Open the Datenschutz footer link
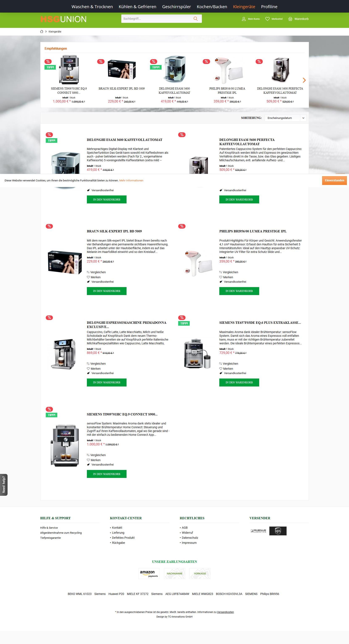Viewport: 349px width, 644px height. (190, 538)
